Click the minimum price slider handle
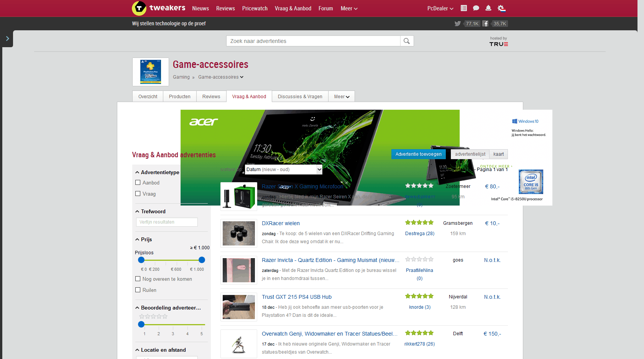The height and width of the screenshot is (359, 644). pos(141,260)
